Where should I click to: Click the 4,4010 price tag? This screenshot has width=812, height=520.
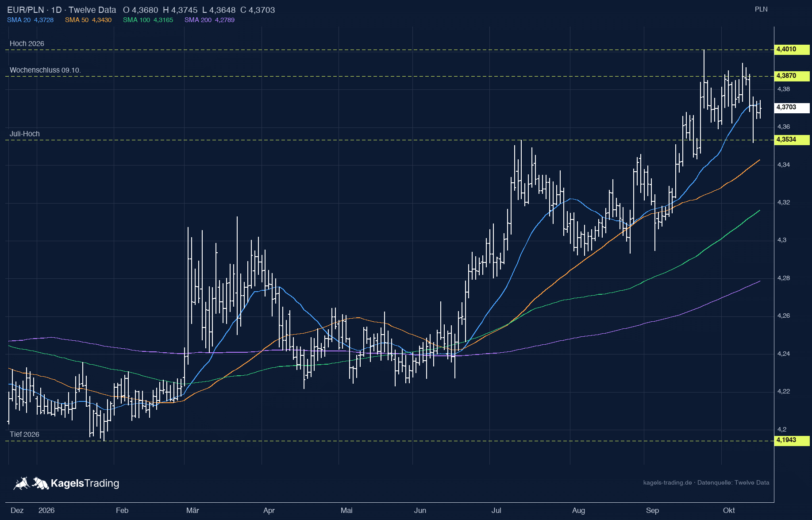[792, 49]
